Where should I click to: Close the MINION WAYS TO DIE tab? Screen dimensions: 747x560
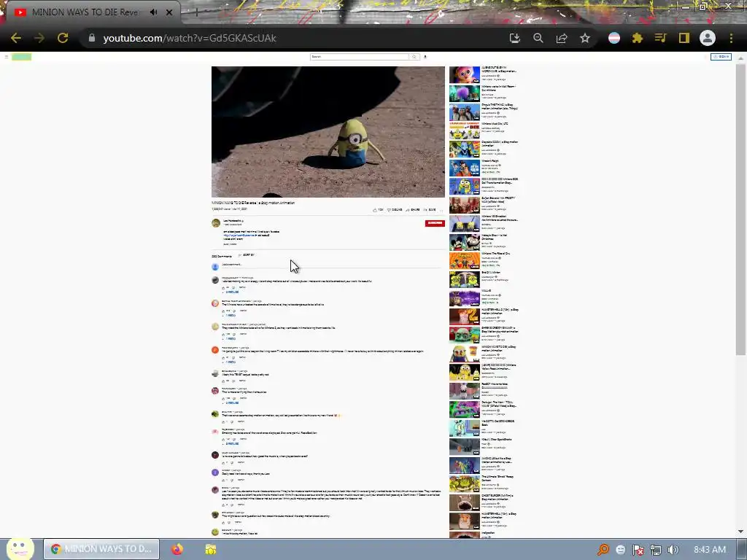pyautogui.click(x=169, y=12)
